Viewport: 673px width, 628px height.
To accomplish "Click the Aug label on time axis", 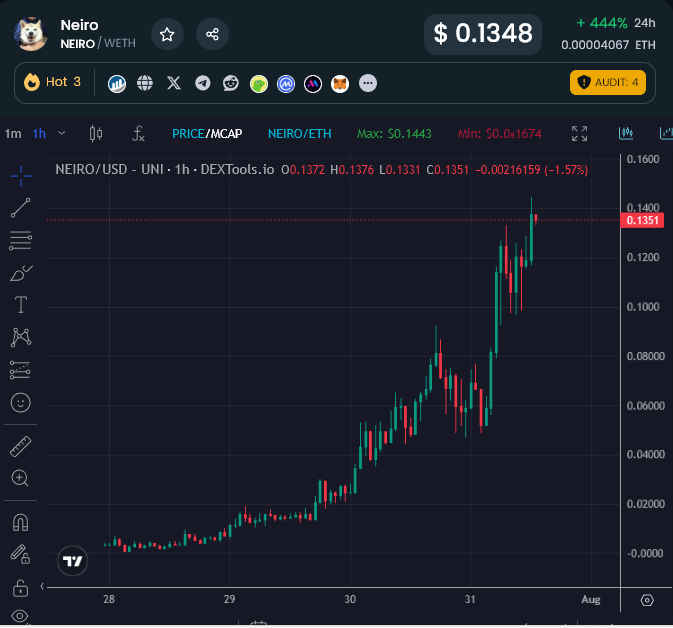I will [591, 599].
